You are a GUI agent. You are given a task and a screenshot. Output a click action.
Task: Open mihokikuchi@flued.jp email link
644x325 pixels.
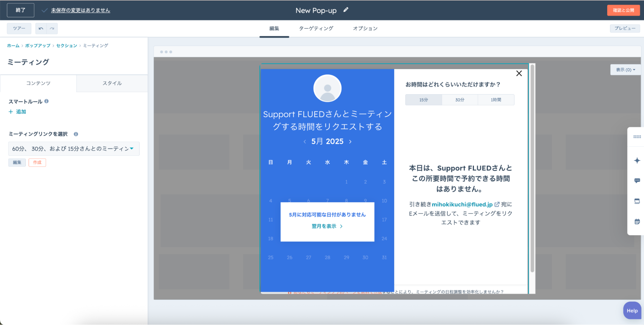coord(462,204)
